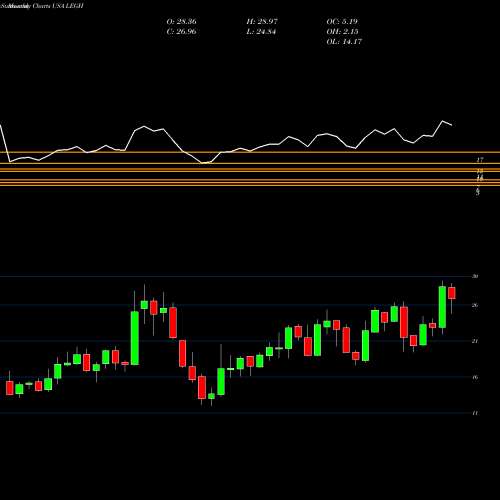This screenshot has width=500, height=500.
Task: Click the 17 label on the indicator panel
Action: click(479, 160)
